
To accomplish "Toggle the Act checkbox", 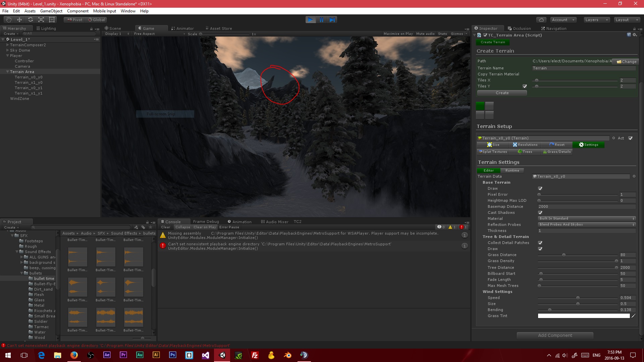I will (631, 138).
